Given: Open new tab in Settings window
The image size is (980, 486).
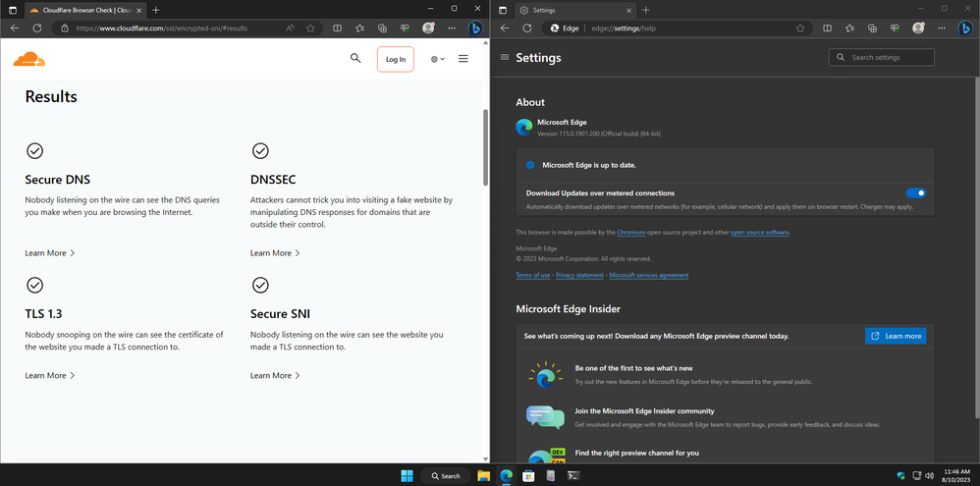Looking at the screenshot, I should (645, 10).
